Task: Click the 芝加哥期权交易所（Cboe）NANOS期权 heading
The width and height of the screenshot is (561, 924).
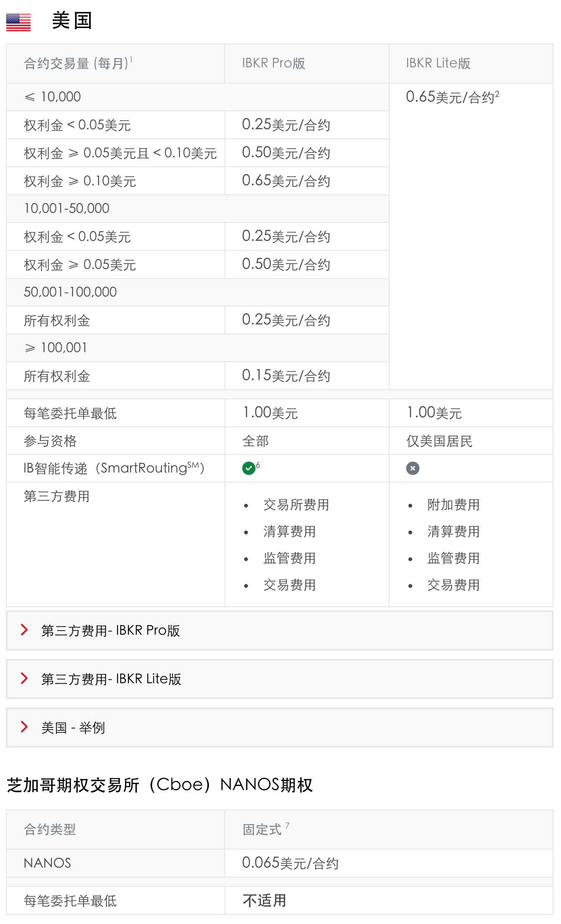Action: [160, 785]
